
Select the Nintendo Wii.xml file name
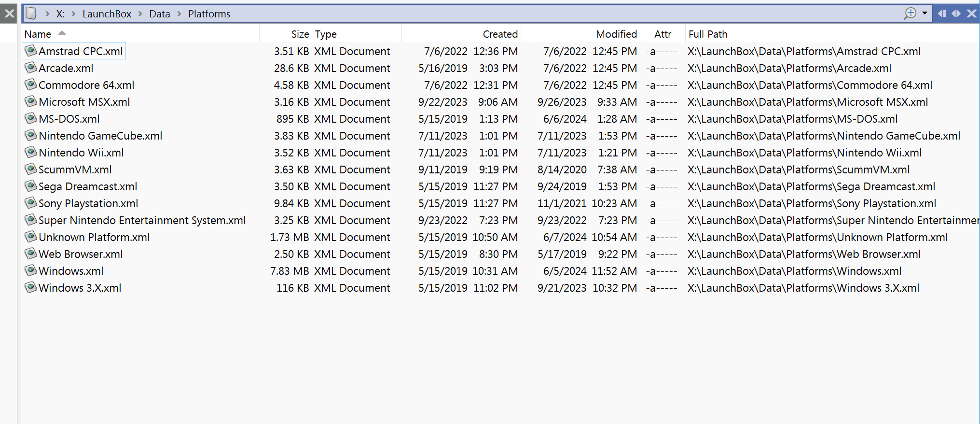81,153
